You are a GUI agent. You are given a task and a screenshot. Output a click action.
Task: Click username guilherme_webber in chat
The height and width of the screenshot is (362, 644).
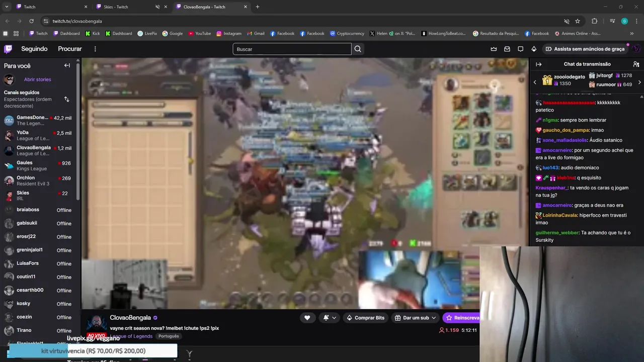557,233
